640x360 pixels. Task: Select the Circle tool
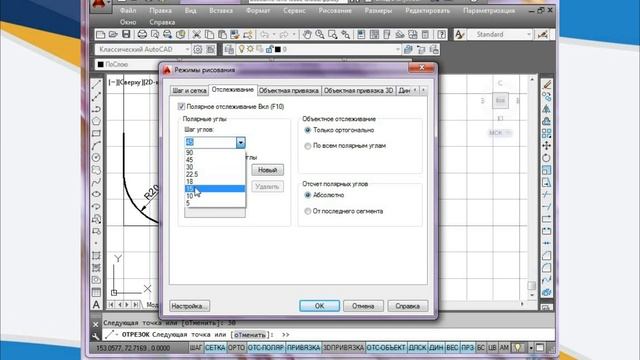tap(96, 158)
